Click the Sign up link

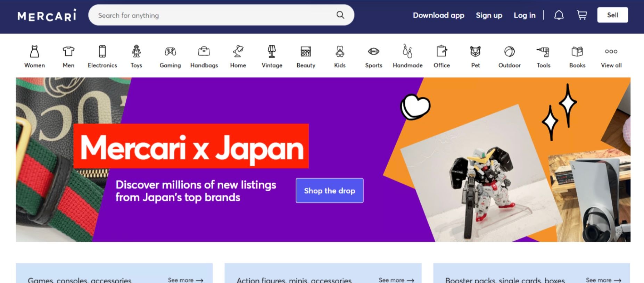pos(489,15)
